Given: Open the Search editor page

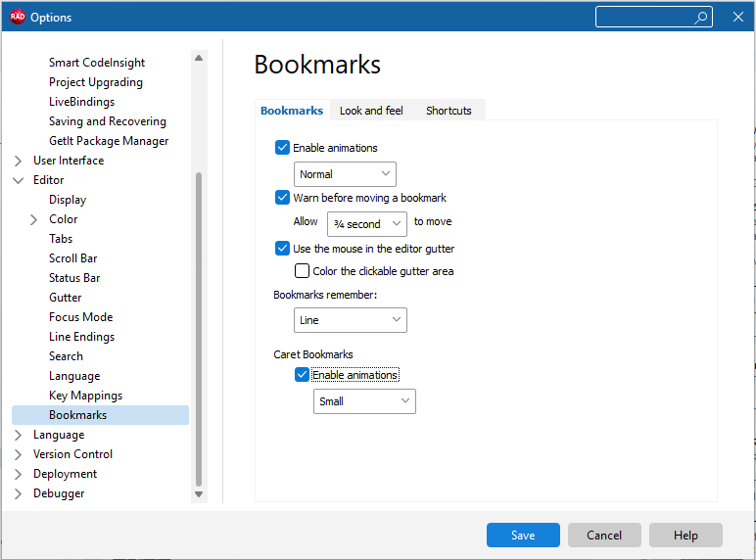Looking at the screenshot, I should pos(66,356).
